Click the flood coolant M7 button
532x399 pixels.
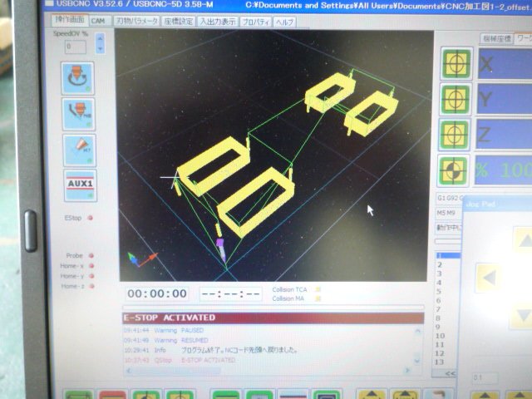pos(79,149)
